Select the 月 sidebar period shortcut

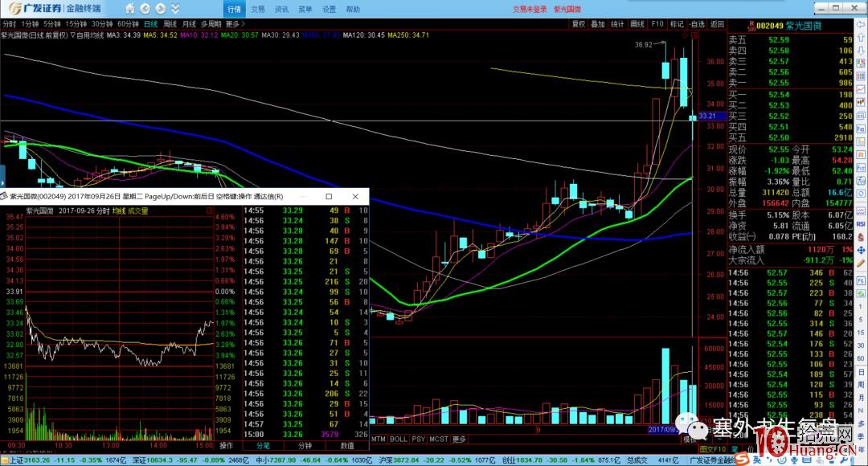click(x=862, y=398)
